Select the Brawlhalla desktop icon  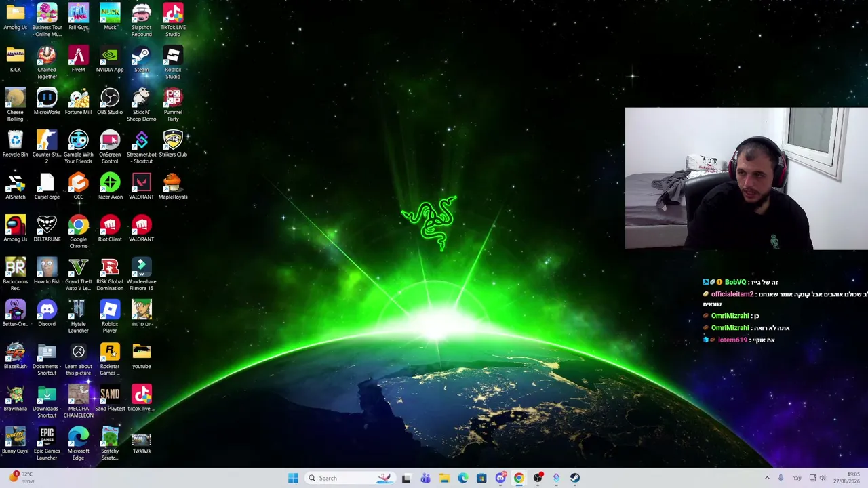click(x=15, y=399)
